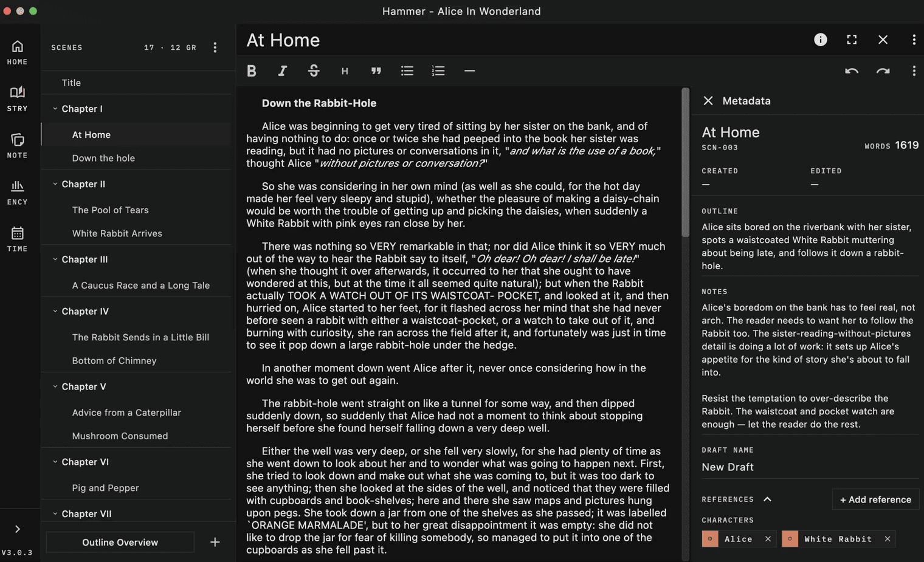Image resolution: width=924 pixels, height=562 pixels.
Task: Remove Alice character reference
Action: 768,539
